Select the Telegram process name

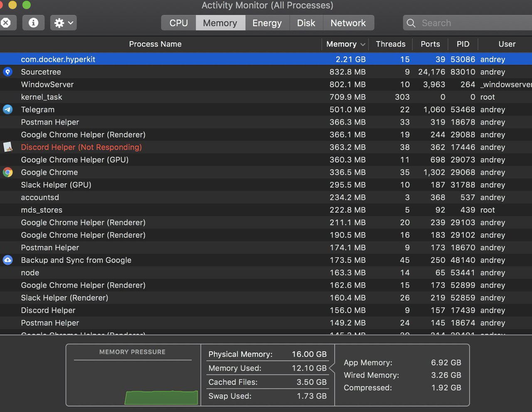click(x=38, y=110)
